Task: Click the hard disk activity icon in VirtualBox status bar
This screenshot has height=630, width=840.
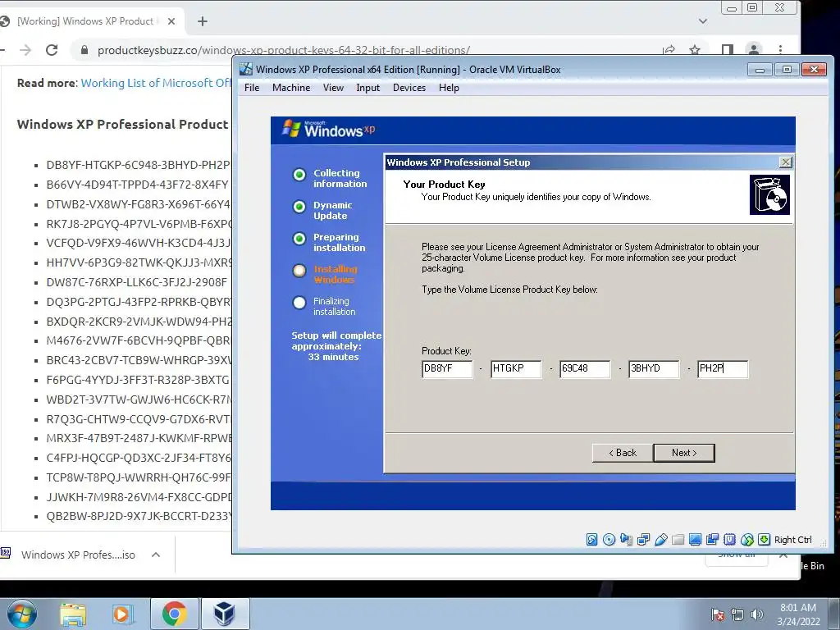Action: [x=592, y=540]
